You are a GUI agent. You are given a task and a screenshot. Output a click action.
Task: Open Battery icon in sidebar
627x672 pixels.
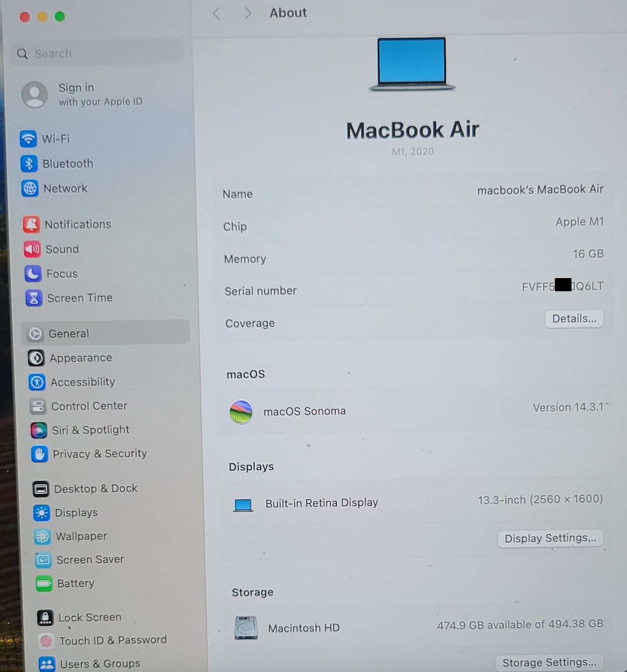point(44,584)
